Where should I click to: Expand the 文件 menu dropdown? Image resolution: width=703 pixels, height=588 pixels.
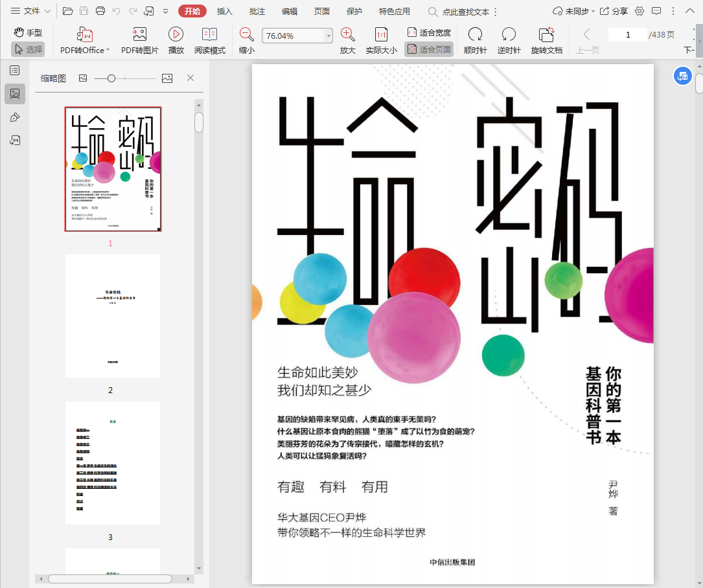(30, 11)
